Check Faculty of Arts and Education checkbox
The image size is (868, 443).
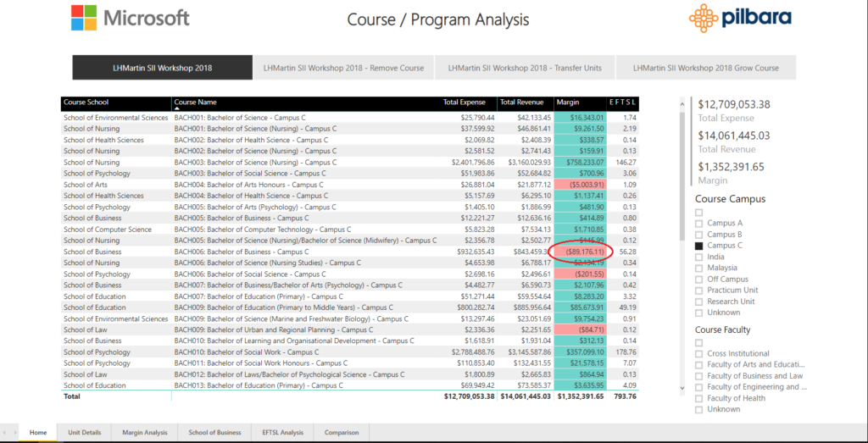coord(698,365)
